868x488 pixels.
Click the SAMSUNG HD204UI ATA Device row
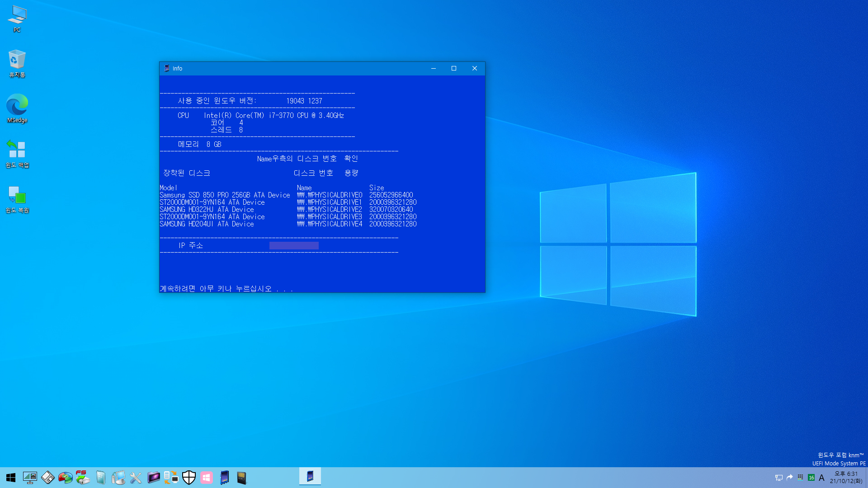click(x=288, y=224)
